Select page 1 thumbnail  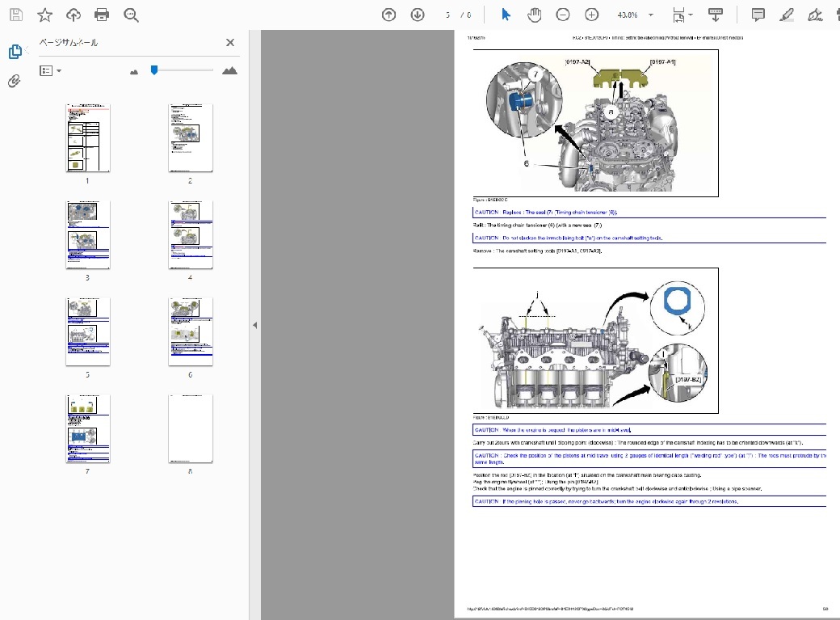(x=88, y=138)
